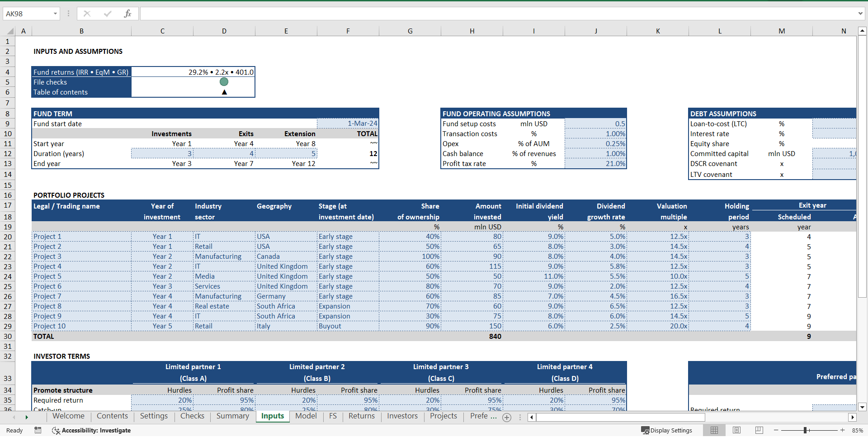Click horizontal scrollbar left arrow

click(x=532, y=417)
